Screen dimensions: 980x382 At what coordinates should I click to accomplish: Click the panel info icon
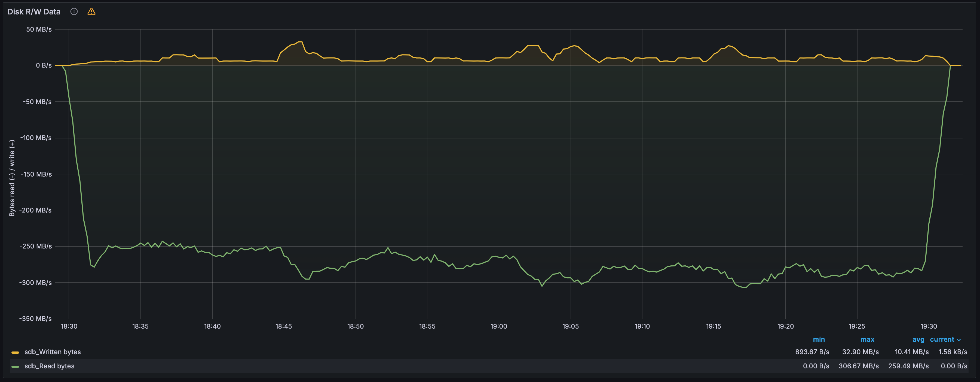tap(74, 11)
